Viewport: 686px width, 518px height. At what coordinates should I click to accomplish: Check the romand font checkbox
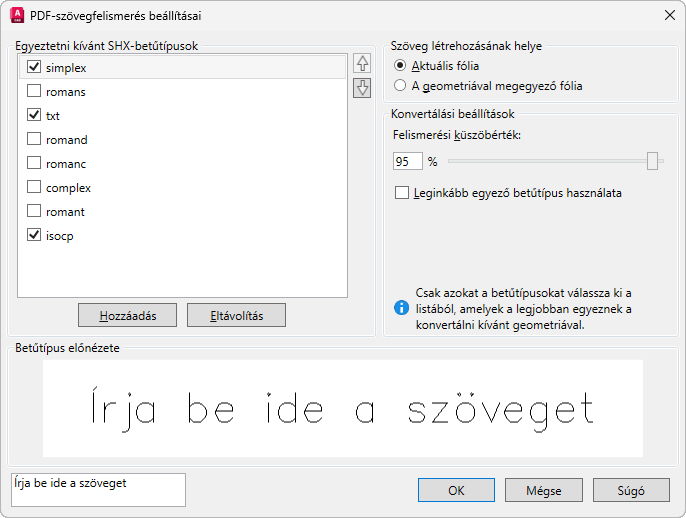pyautogui.click(x=34, y=139)
